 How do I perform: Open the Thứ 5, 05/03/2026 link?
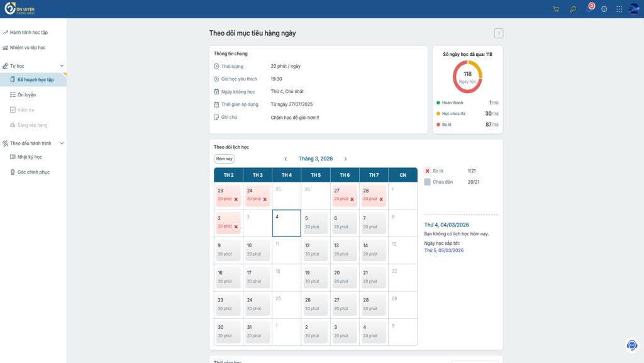443,250
